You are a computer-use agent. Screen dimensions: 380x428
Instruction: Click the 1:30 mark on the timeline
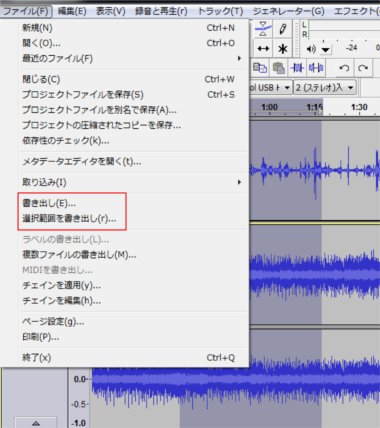359,107
